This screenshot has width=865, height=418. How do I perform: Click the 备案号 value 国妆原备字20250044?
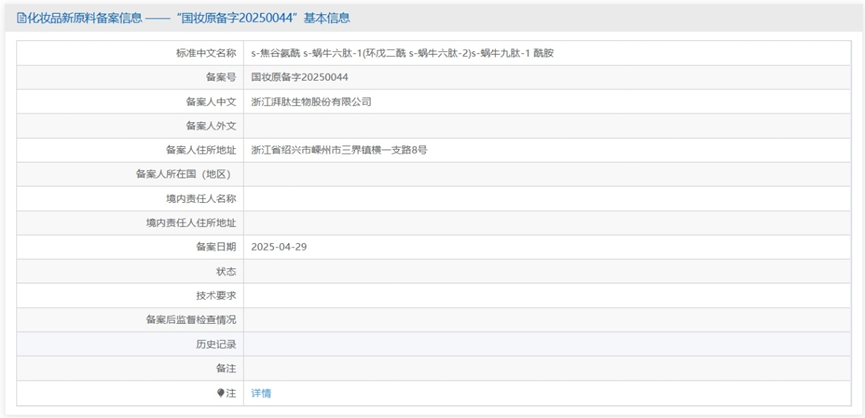(299, 77)
